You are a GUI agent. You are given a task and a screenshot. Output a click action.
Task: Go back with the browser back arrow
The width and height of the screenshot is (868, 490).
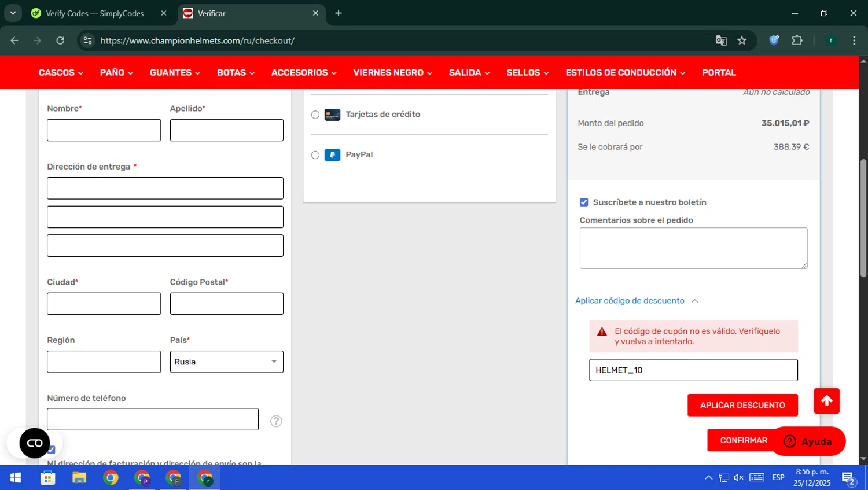point(14,40)
